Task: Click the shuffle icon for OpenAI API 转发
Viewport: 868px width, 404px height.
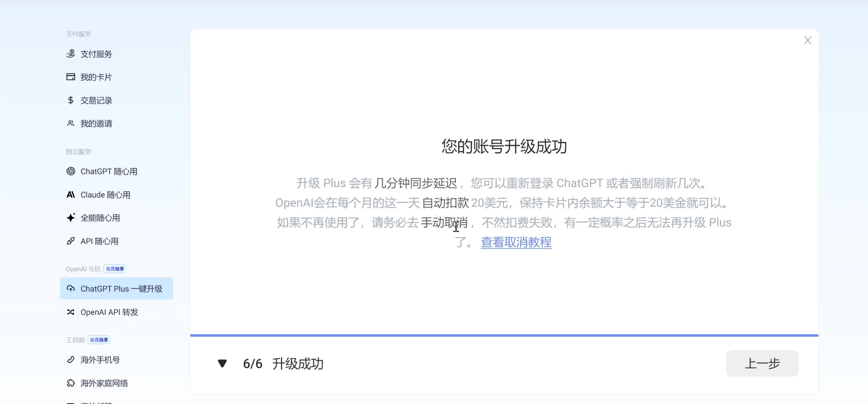Action: [70, 312]
